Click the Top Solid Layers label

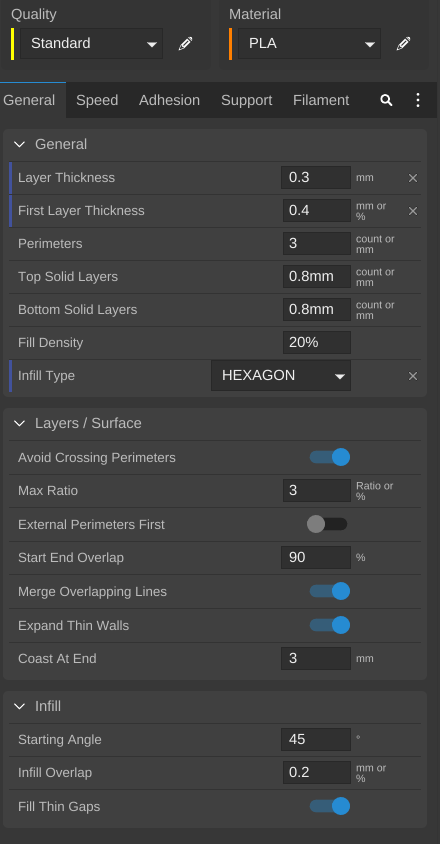click(68, 277)
